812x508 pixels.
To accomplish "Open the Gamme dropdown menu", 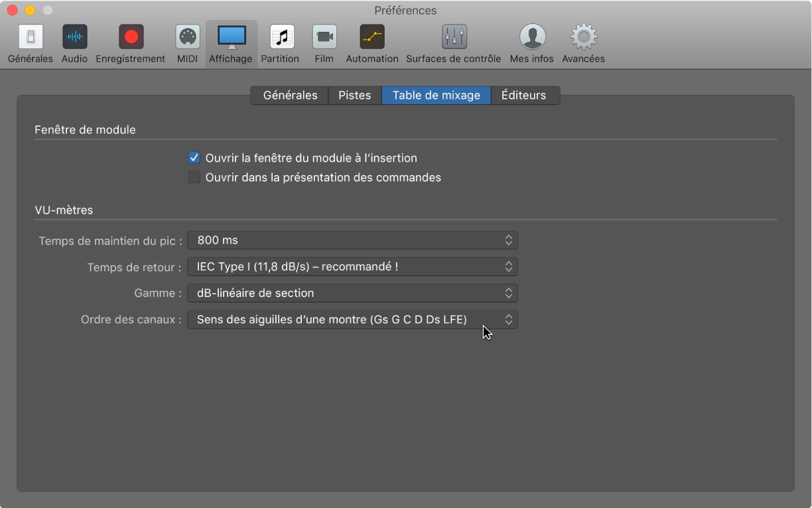I will (x=352, y=293).
